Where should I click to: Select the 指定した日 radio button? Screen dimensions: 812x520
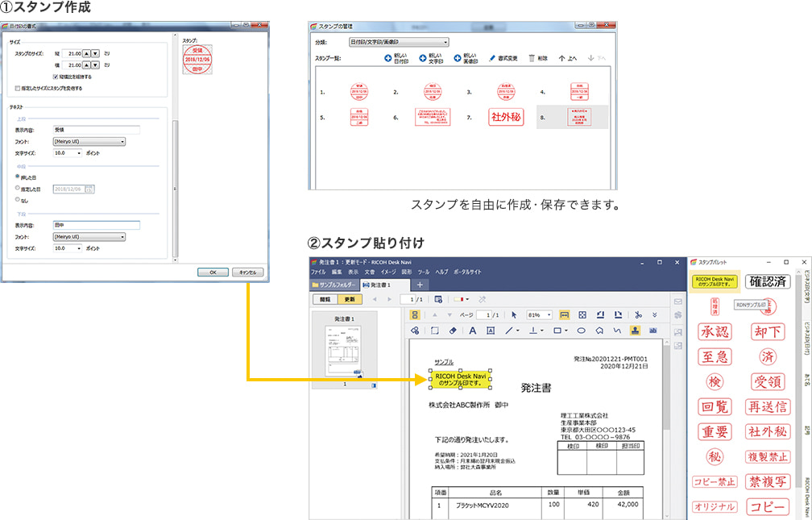tap(18, 188)
